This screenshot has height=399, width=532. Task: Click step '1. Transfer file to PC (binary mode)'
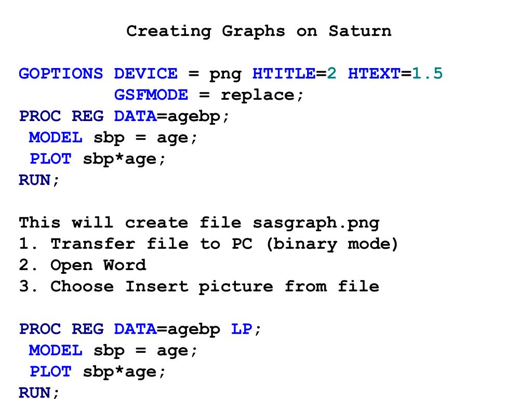[208, 245]
